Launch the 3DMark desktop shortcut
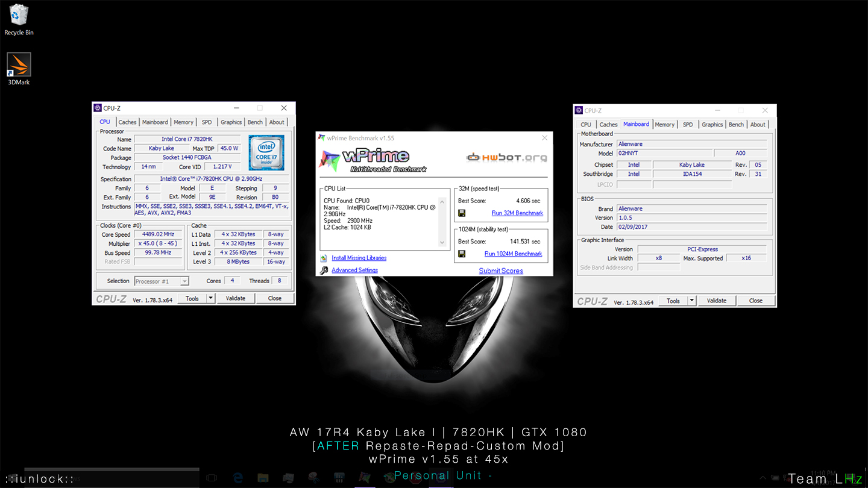The image size is (868, 488). (19, 69)
